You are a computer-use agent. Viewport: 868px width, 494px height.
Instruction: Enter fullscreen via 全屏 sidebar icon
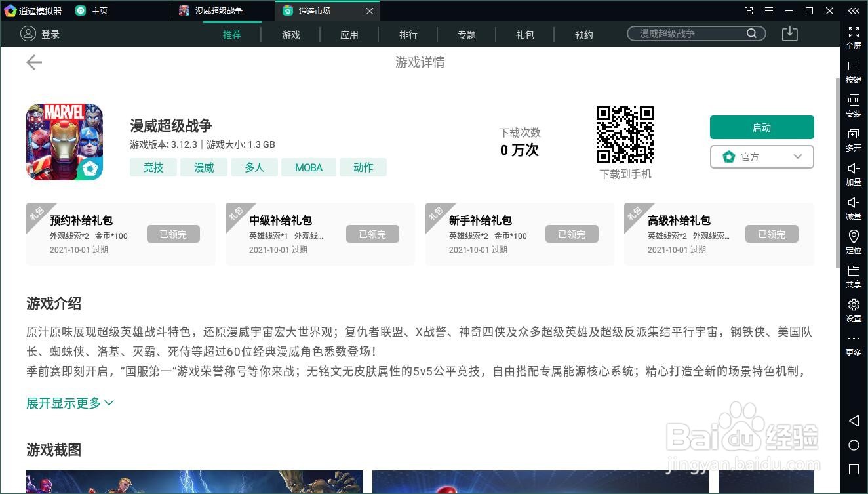click(853, 38)
